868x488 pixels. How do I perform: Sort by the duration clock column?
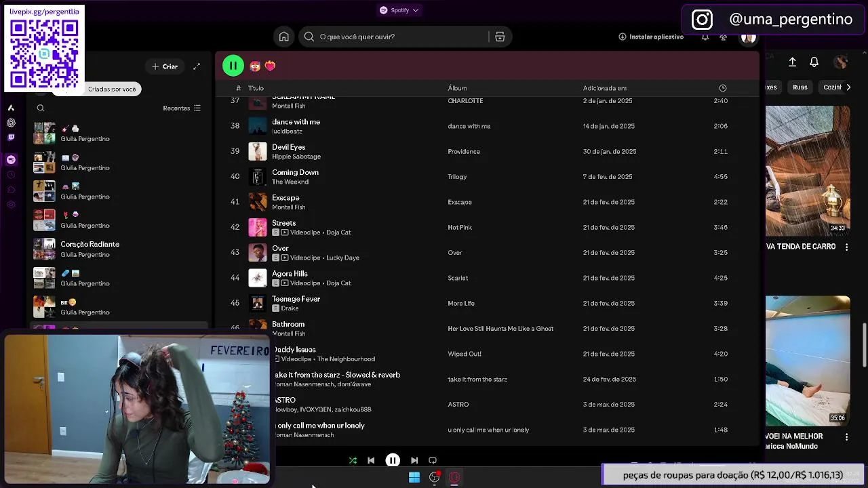(723, 88)
